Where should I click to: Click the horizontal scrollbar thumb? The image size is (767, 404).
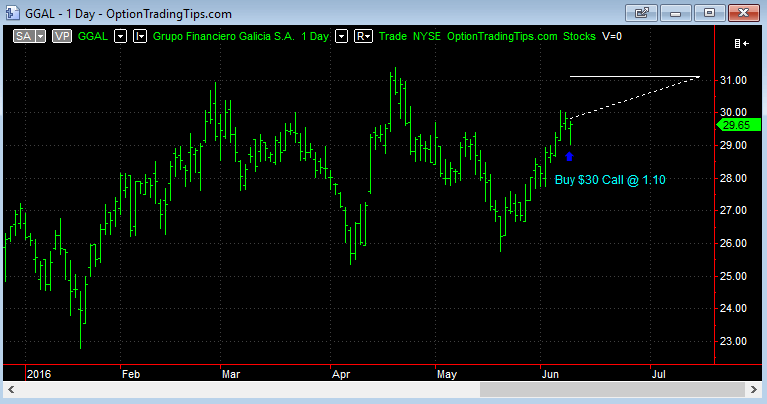point(612,390)
